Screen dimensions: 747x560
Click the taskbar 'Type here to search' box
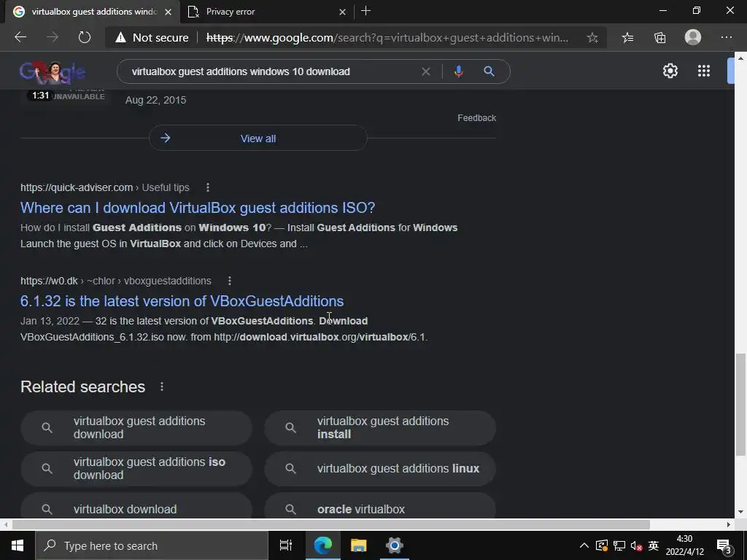point(152,545)
